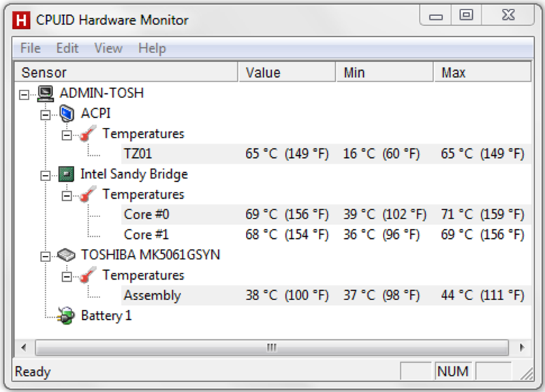Screen dimensions: 545x392
Task: Click Core #1 value 68 °C (154 °F)
Action: [287, 235]
